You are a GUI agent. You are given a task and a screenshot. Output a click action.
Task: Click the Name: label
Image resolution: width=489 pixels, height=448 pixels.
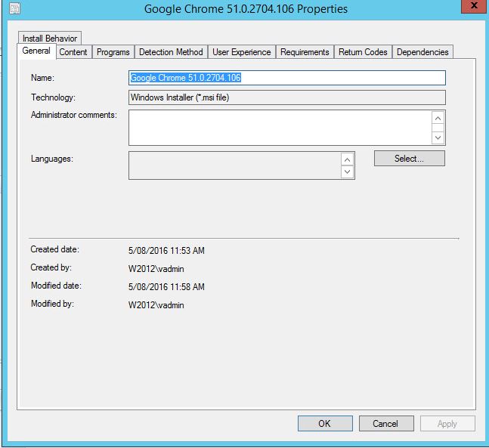point(42,78)
